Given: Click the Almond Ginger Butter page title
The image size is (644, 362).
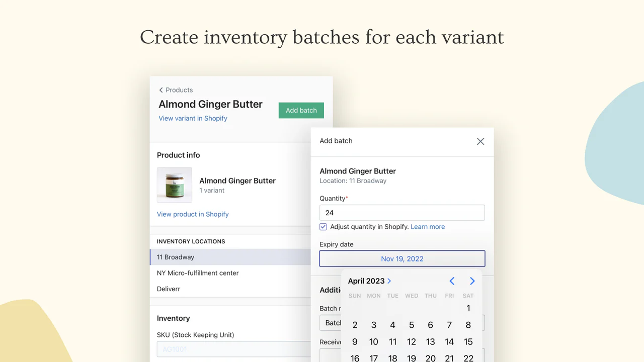Looking at the screenshot, I should point(210,104).
